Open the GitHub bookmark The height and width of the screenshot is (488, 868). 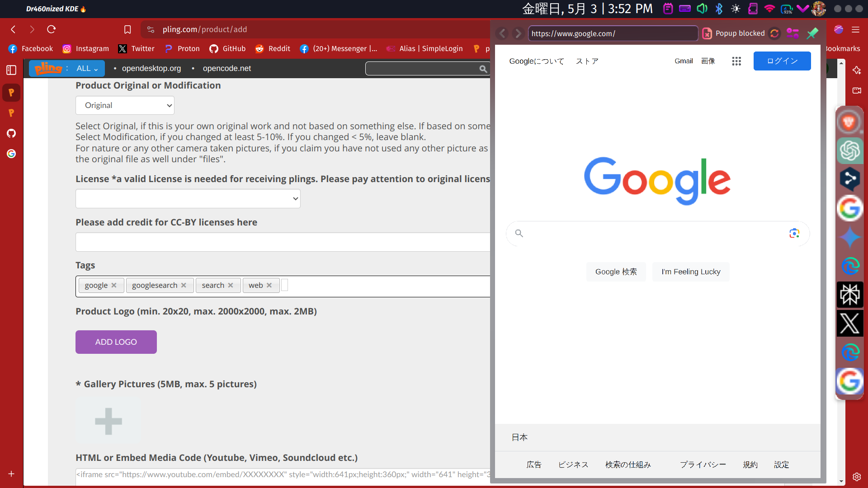pyautogui.click(x=227, y=49)
